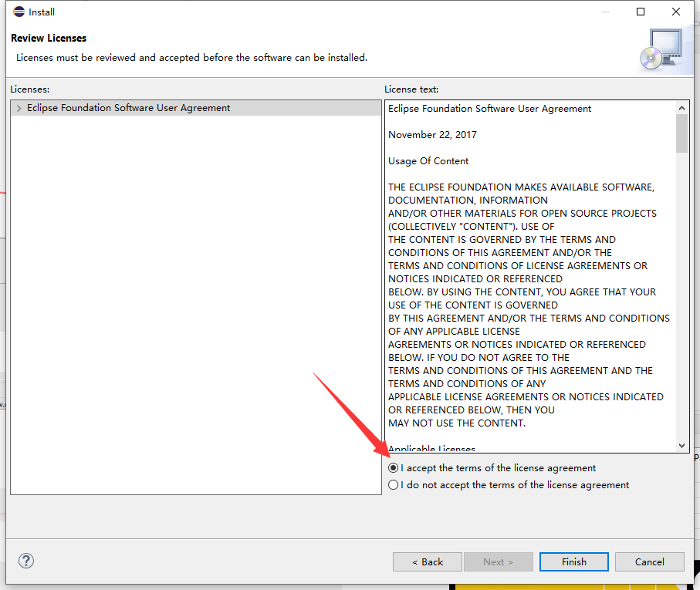Click the Finish button
This screenshot has width=700, height=590.
click(x=573, y=562)
